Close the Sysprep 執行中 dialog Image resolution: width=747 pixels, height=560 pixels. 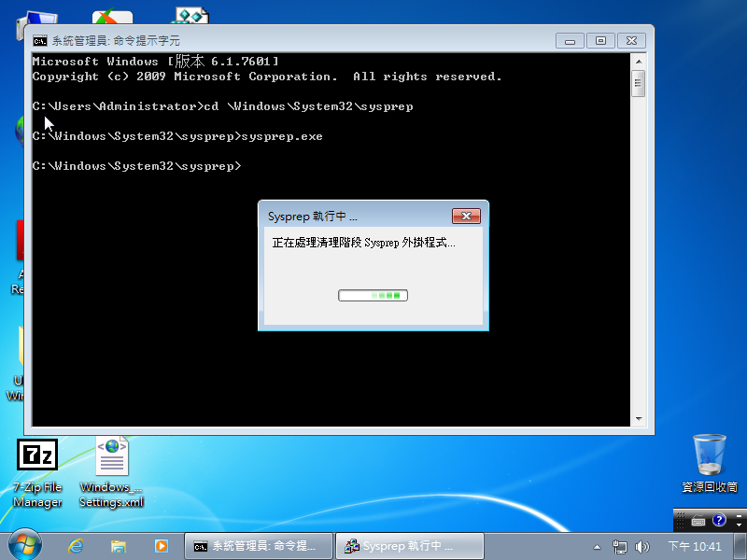[x=466, y=217]
